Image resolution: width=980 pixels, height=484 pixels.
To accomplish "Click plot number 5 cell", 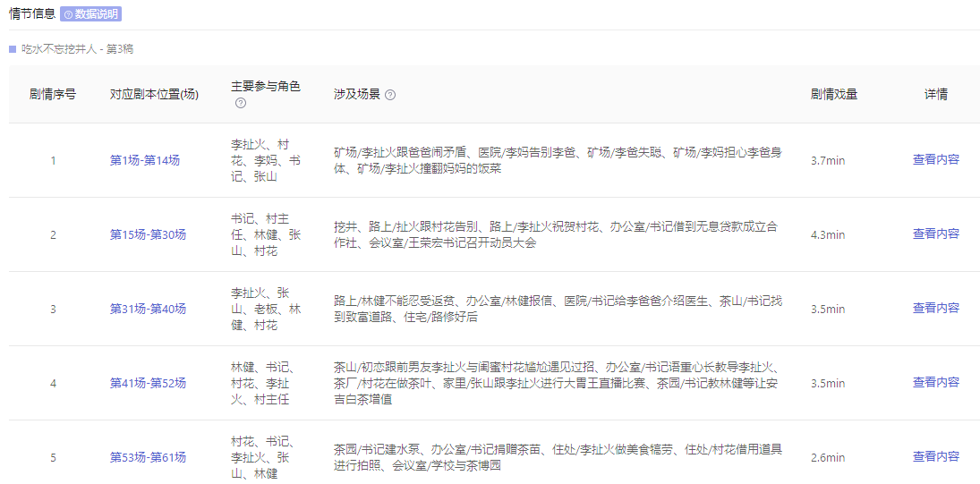I will pos(53,457).
